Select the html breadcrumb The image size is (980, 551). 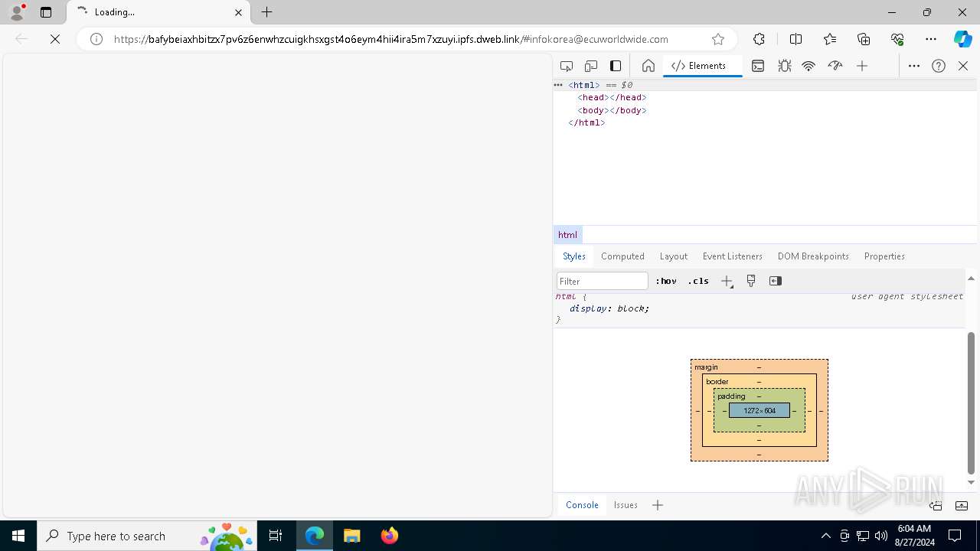point(567,235)
